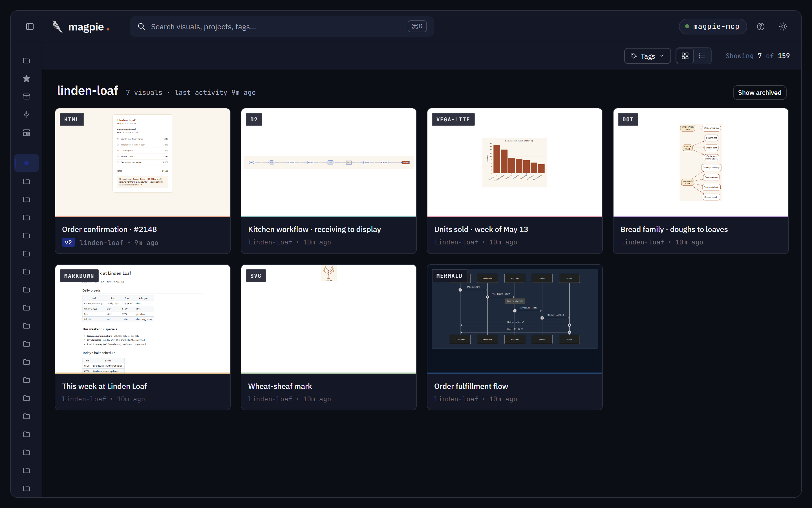Expand the Tags filter dropdown

pos(647,56)
